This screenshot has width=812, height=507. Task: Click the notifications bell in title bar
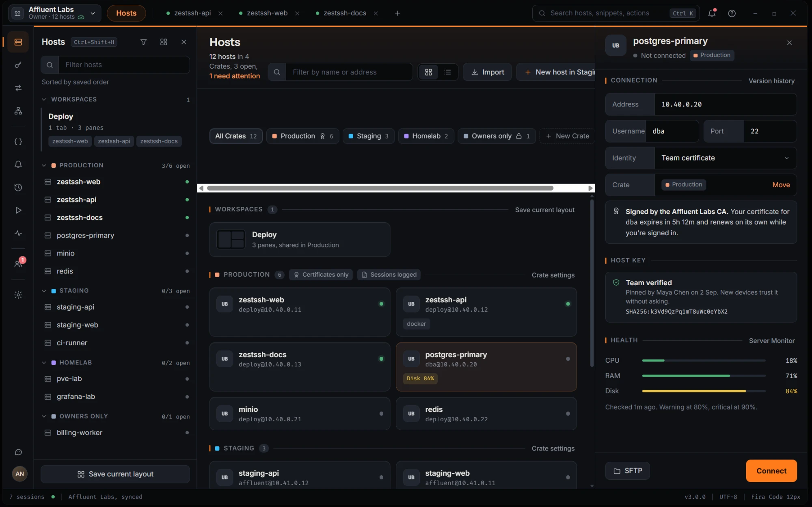tap(712, 13)
